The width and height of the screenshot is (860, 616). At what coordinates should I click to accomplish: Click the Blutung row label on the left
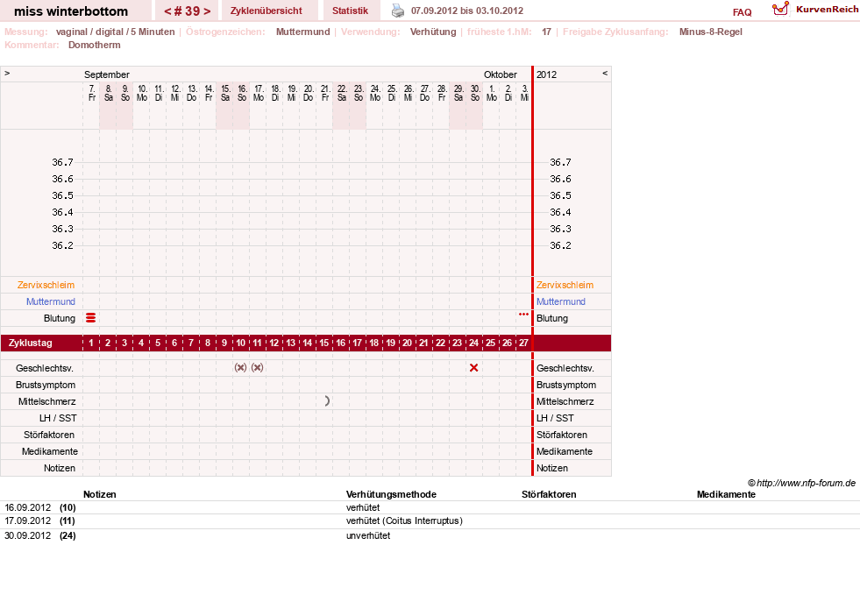[60, 318]
